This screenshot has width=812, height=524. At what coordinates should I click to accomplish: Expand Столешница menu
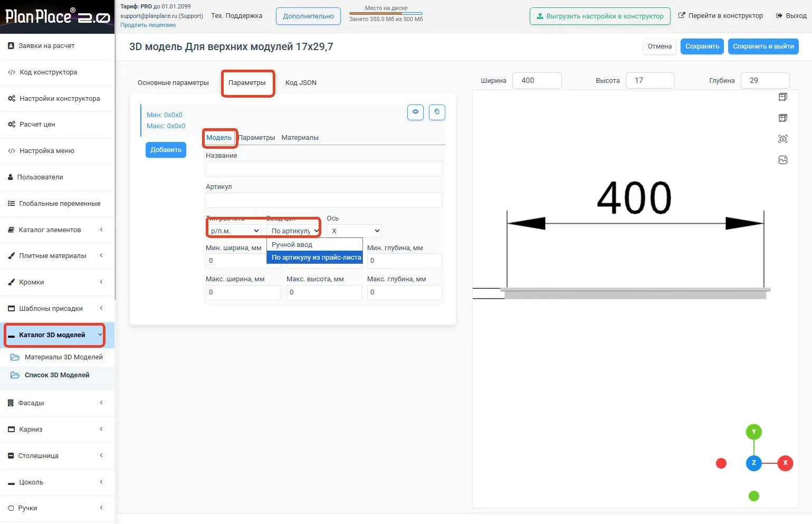[57, 456]
